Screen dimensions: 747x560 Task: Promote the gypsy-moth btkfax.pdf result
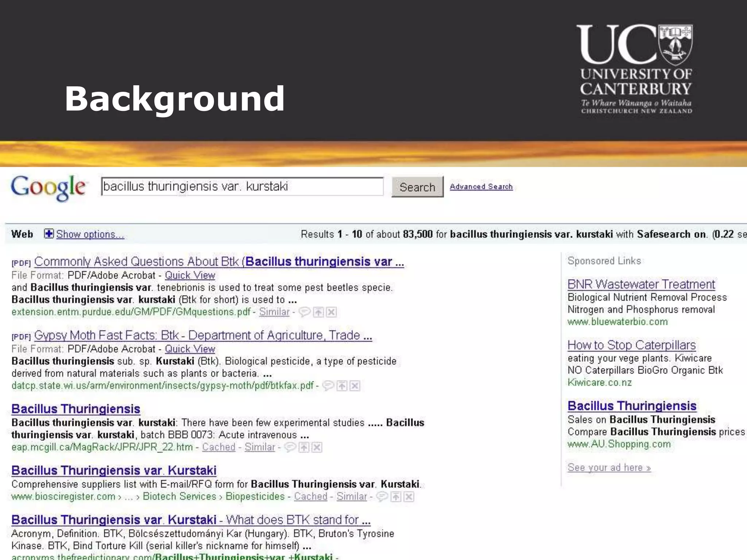coord(342,386)
